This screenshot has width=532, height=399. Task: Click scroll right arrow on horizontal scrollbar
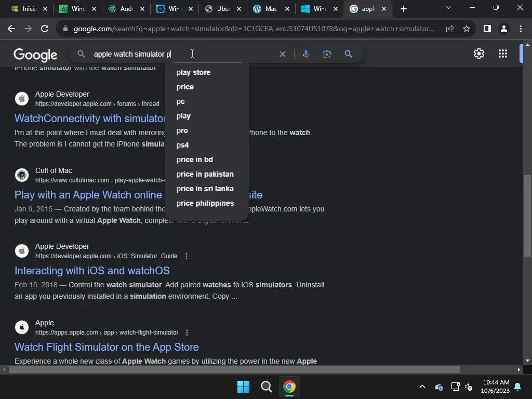(x=519, y=370)
